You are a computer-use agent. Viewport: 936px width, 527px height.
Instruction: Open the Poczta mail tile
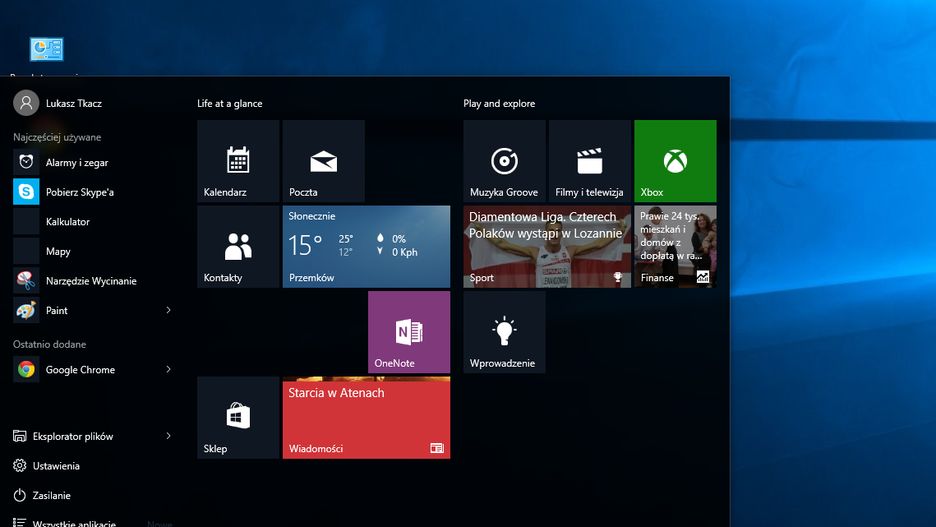coord(323,161)
